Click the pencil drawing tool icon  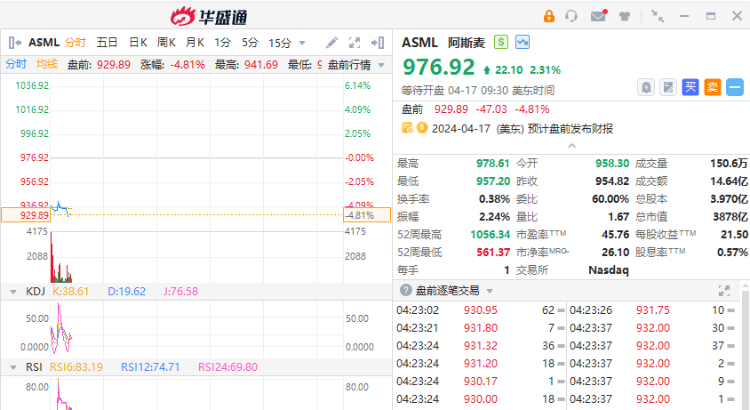(332, 43)
